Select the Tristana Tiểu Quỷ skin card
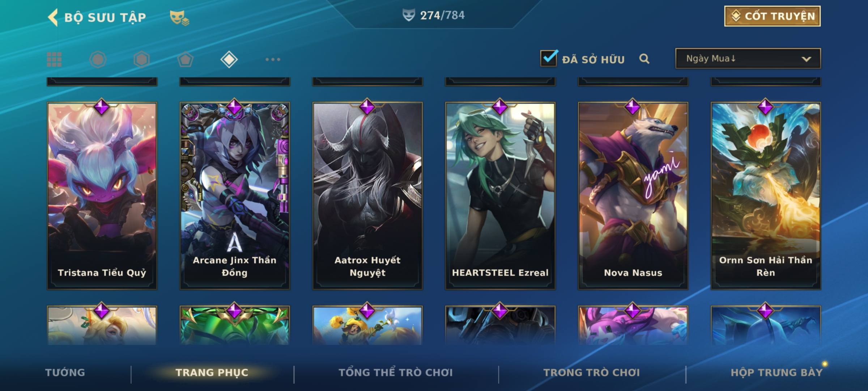868x391 pixels. [102, 195]
